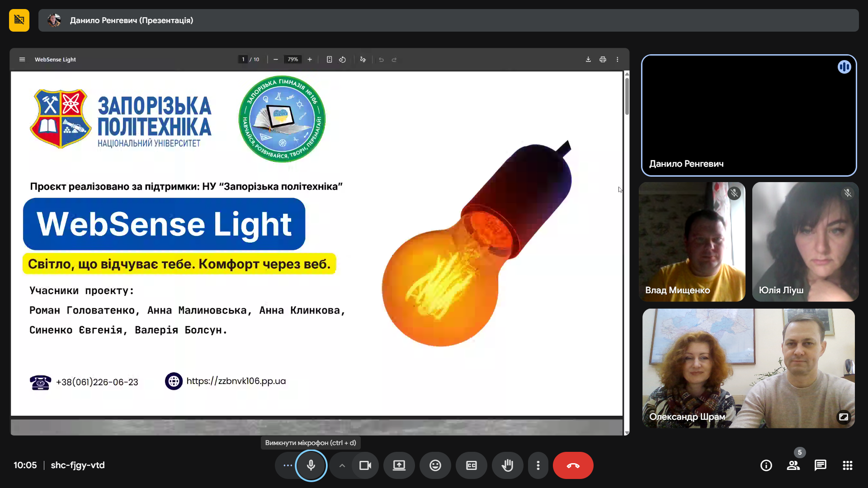
Task: Open emoji reactions button
Action: coord(435,465)
